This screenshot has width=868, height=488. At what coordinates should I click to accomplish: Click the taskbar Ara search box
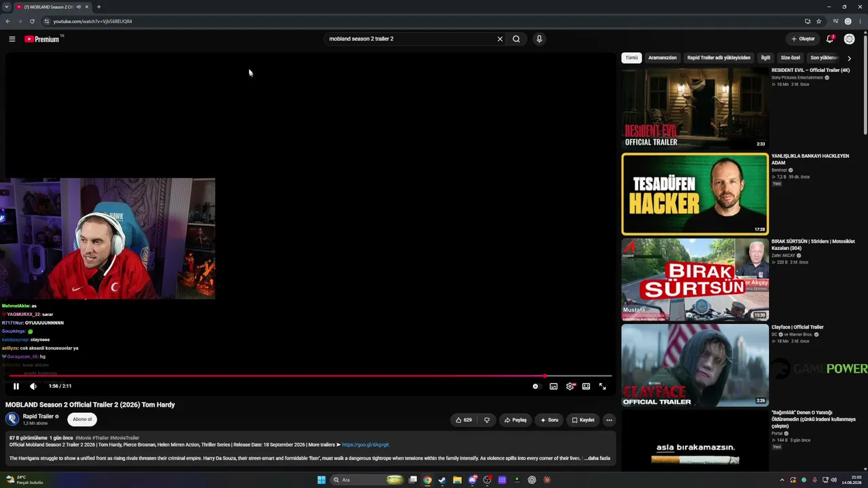(367, 480)
